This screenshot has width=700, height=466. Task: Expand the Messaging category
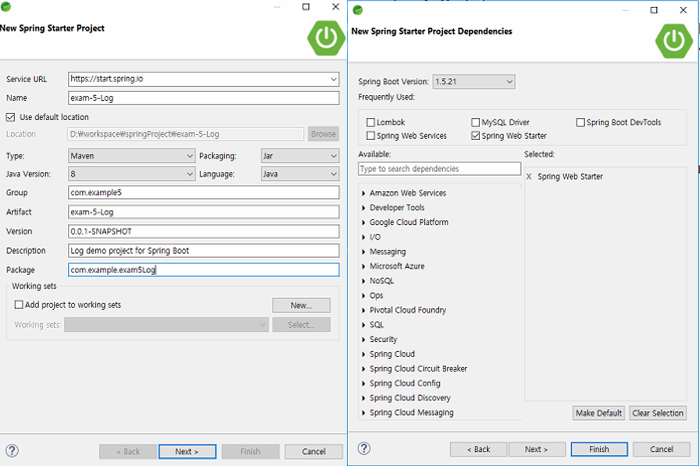(363, 252)
